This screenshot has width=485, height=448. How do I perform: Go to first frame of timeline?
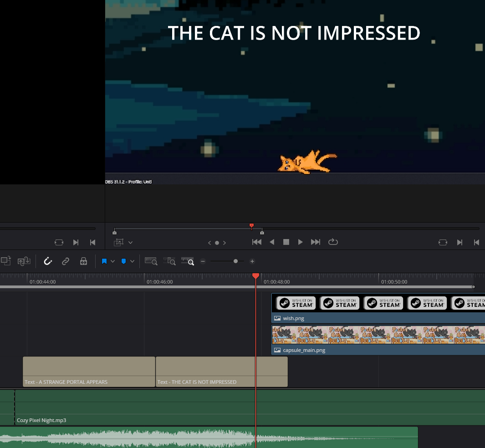[x=257, y=242]
